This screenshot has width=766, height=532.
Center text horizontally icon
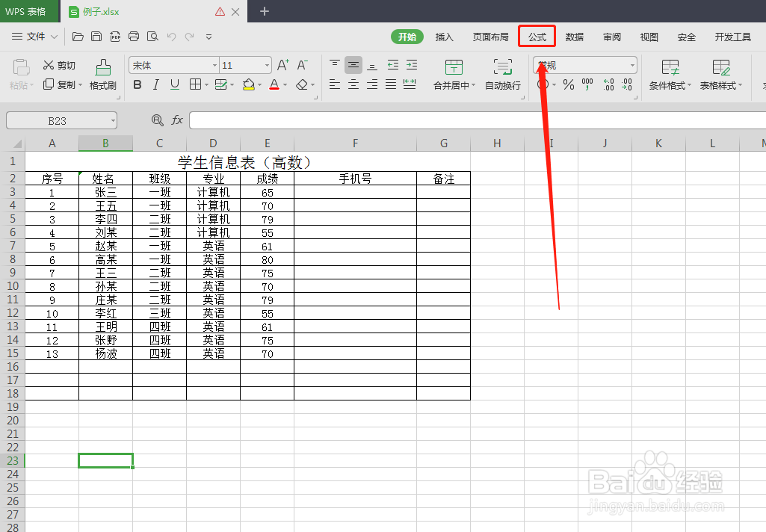tap(353, 84)
